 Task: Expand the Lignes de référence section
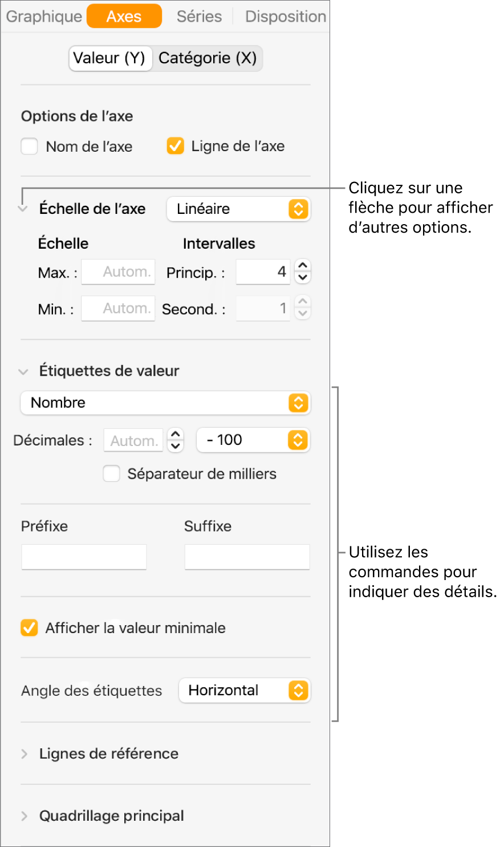(x=24, y=754)
